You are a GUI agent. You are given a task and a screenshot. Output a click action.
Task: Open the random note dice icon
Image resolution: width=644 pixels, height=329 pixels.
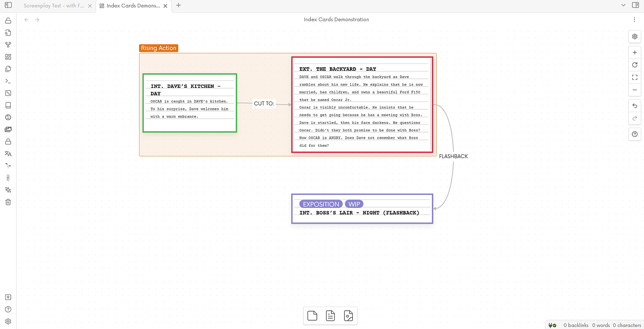pyautogui.click(x=7, y=93)
